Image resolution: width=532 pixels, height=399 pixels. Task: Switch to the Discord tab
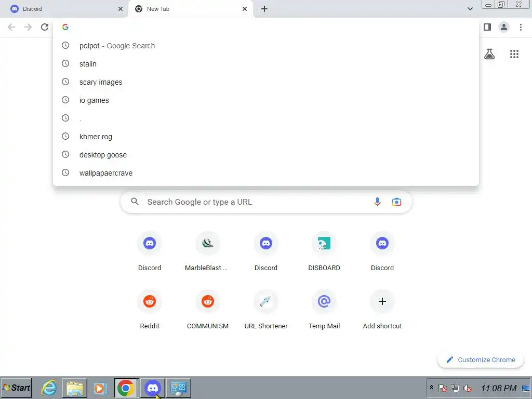pos(63,9)
